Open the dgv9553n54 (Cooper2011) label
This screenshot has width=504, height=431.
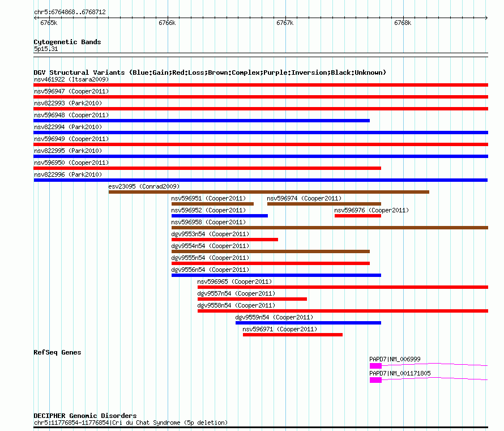click(x=210, y=234)
